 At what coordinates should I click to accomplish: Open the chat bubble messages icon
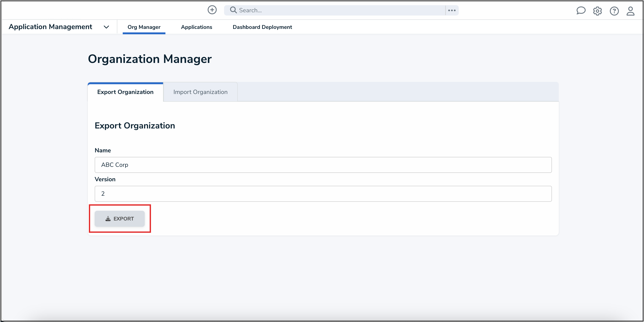(581, 11)
